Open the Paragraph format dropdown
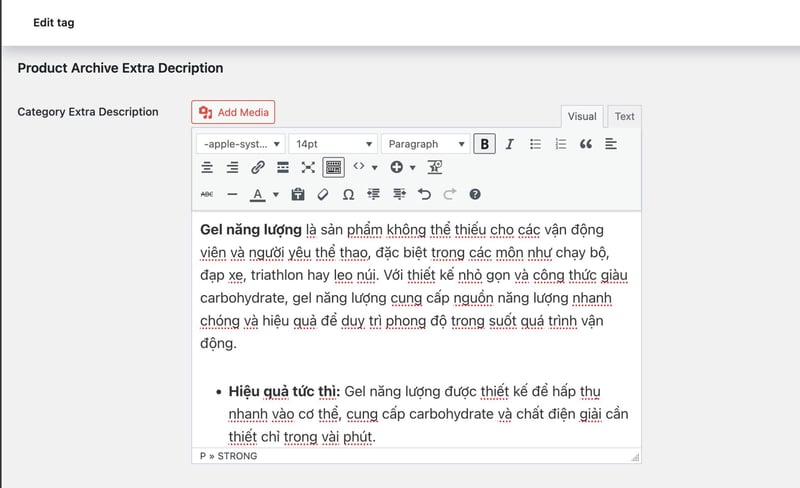The image size is (800, 488). [426, 144]
